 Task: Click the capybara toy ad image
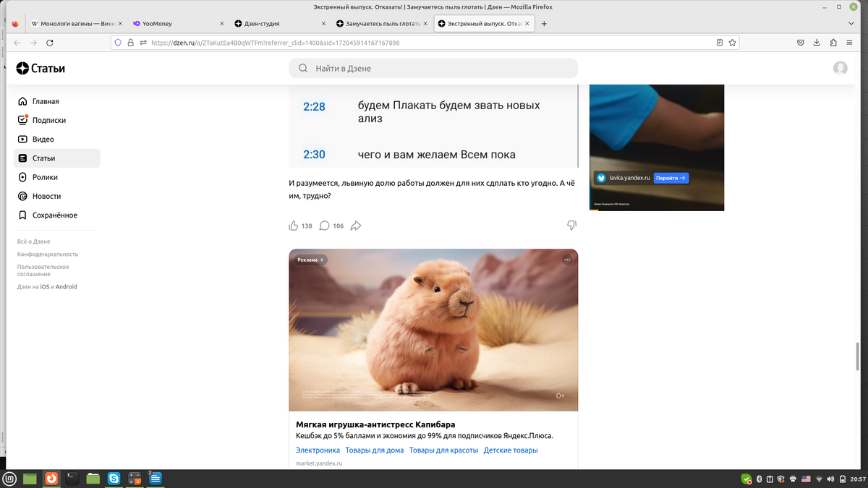pos(433,330)
